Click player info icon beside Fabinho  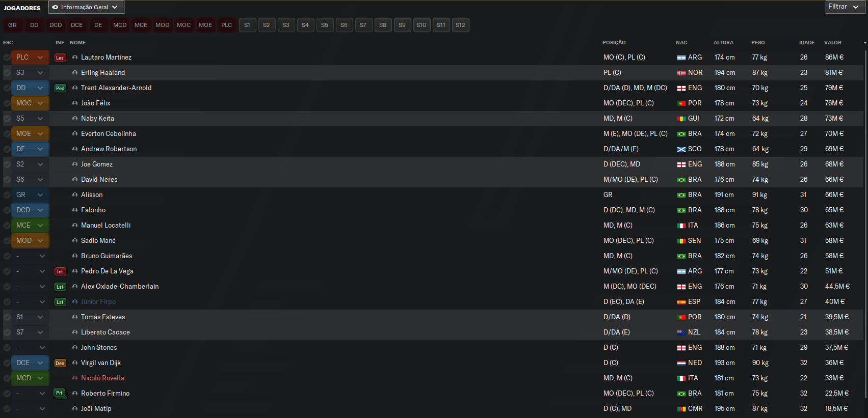(x=75, y=210)
